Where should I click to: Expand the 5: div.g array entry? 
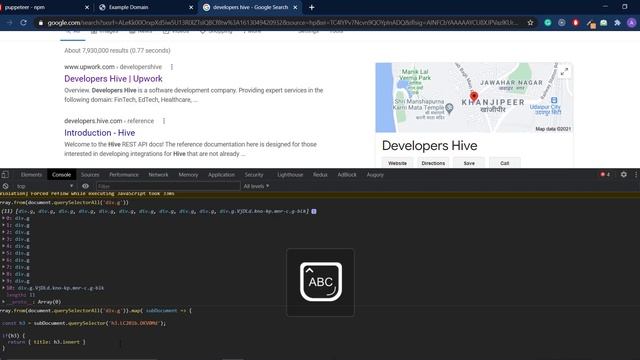(4, 253)
